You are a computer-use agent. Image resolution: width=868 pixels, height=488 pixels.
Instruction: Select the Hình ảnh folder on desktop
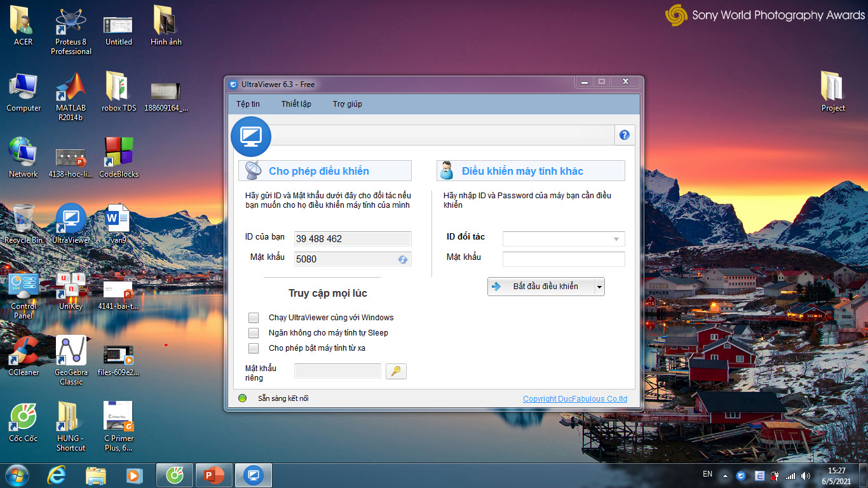[x=166, y=26]
